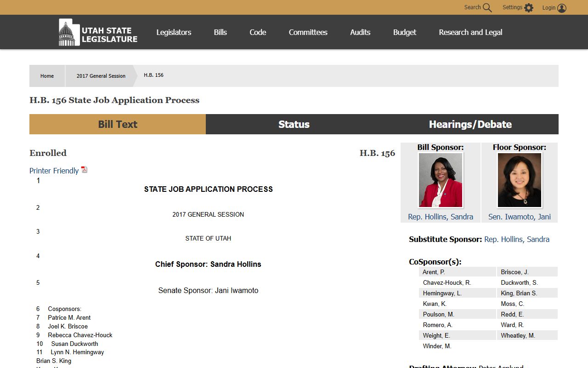
Task: Open the Bills menu
Action: [220, 32]
